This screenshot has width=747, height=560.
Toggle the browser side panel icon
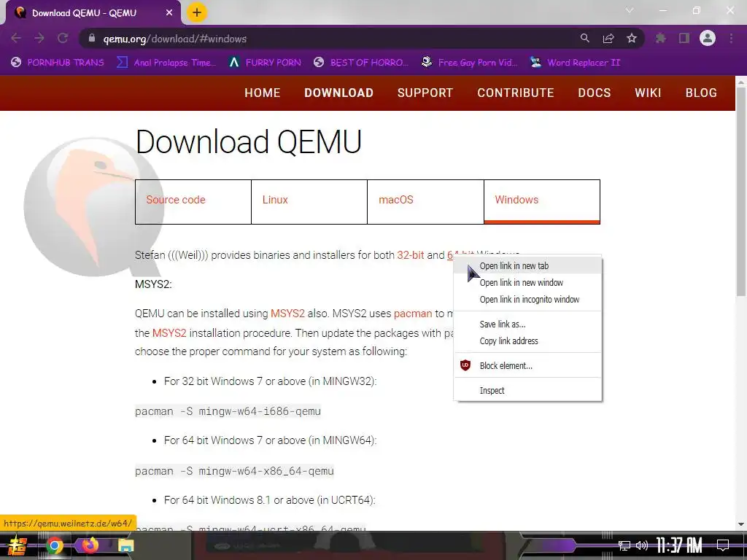[684, 38]
